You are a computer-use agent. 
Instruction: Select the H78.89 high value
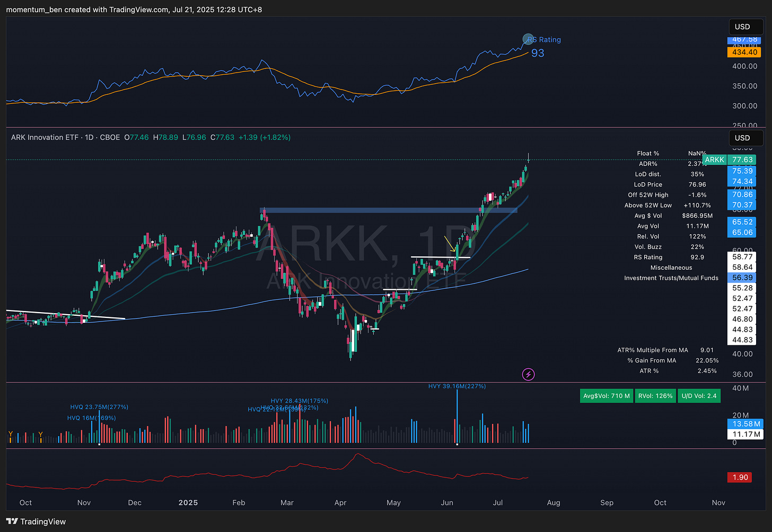[165, 137]
